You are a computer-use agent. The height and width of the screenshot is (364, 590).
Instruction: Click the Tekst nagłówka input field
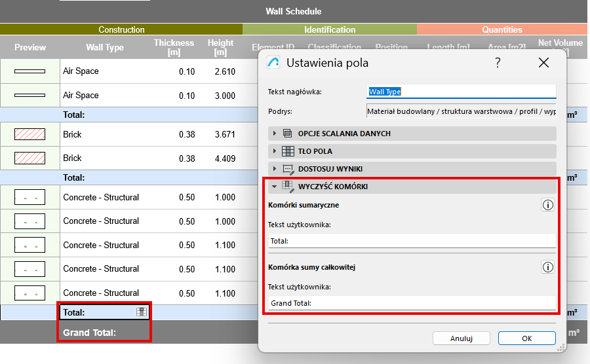[x=461, y=92]
